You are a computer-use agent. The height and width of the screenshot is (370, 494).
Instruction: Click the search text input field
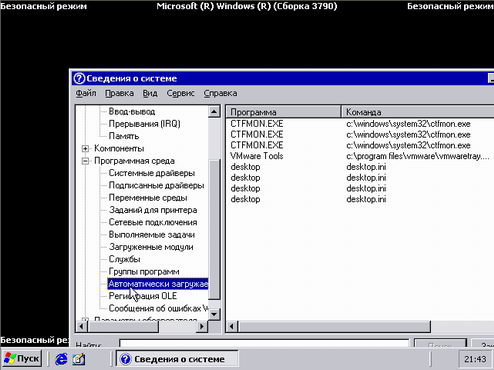pyautogui.click(x=264, y=343)
